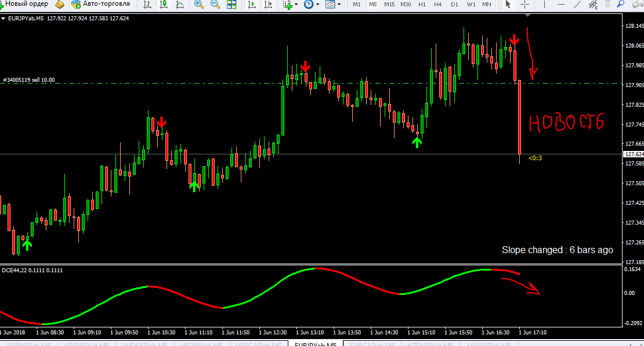Expand the triangle next to EURJPYab,M5 title
Viewport: 644px width, 346px height.
pyautogui.click(x=3, y=19)
